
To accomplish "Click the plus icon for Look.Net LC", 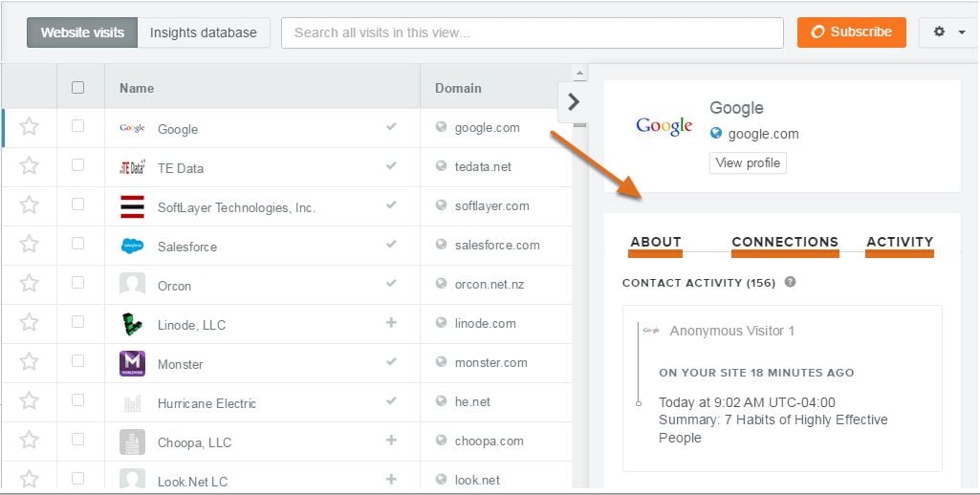I will coord(391,480).
